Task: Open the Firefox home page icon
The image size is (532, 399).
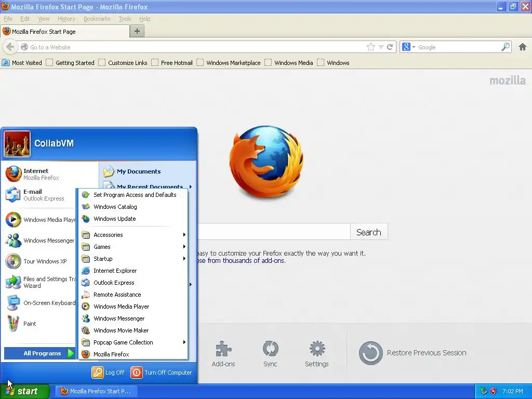Action: point(523,47)
